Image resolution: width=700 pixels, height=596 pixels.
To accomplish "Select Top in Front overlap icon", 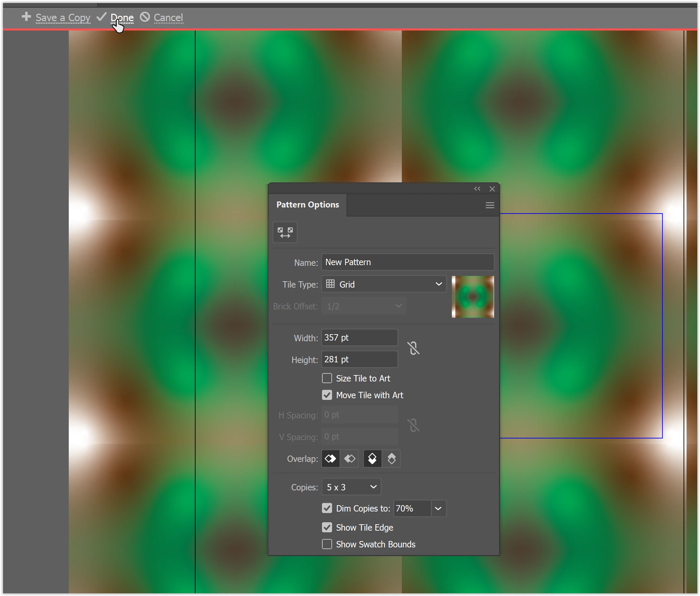I will [x=372, y=459].
